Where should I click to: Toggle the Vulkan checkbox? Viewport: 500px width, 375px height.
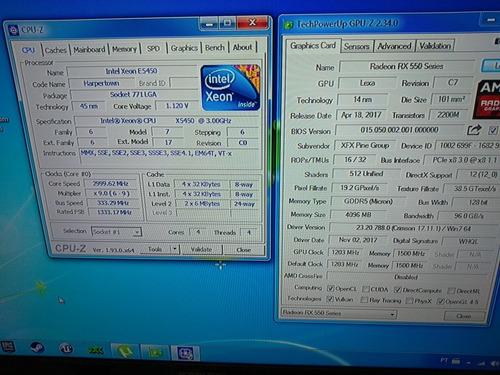[330, 299]
